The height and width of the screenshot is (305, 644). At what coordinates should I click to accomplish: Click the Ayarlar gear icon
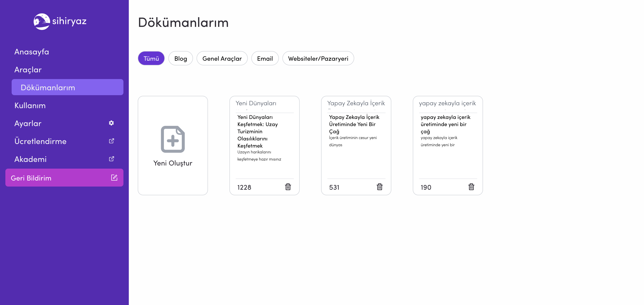pos(112,123)
